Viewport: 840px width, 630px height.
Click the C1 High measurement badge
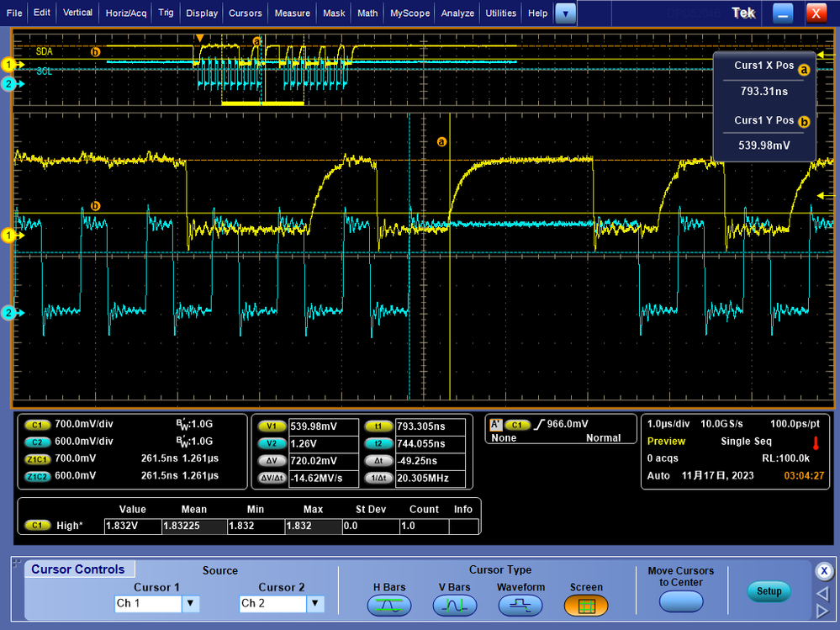(x=37, y=526)
